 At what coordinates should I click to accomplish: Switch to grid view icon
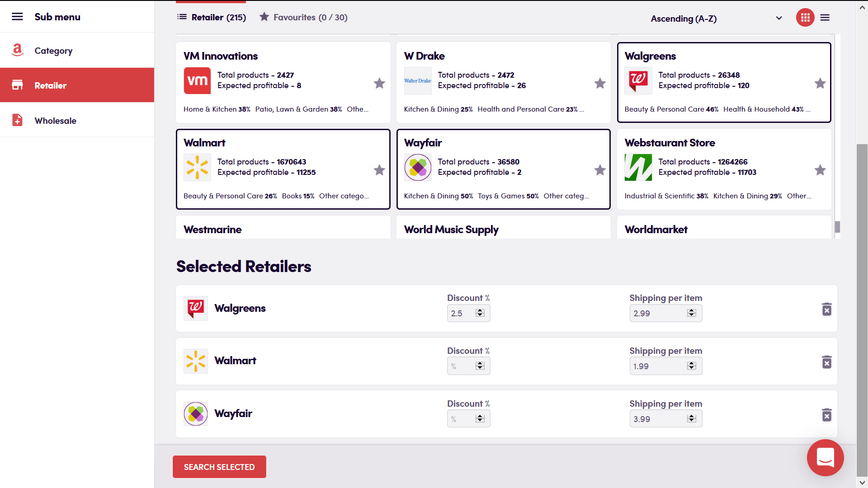click(805, 18)
